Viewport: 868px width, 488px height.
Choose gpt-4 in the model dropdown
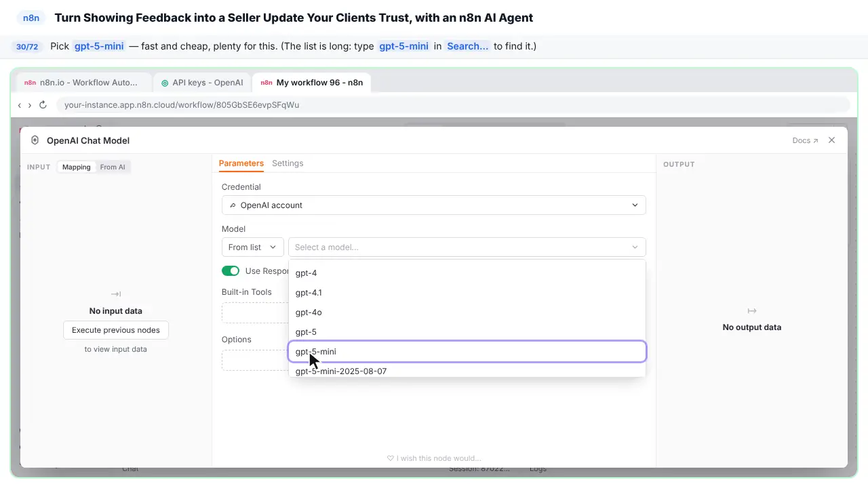coord(467,273)
